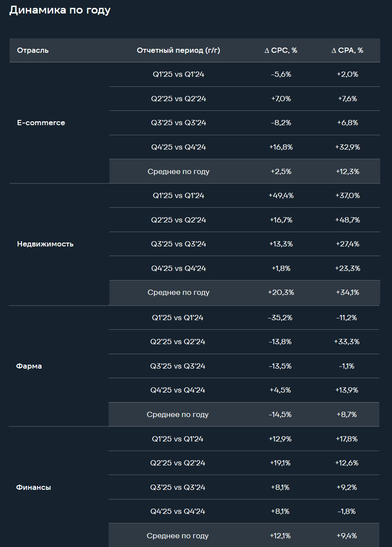Click the +19,1% CPC value for Финансы

click(280, 463)
